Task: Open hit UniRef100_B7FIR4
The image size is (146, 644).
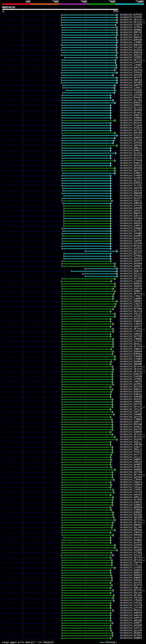Action: click(x=131, y=15)
